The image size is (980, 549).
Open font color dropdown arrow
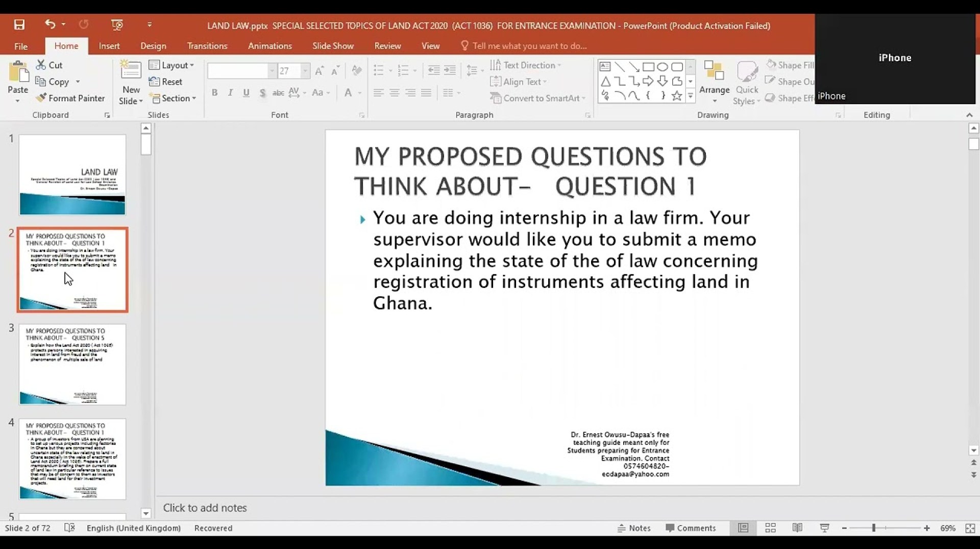(360, 93)
